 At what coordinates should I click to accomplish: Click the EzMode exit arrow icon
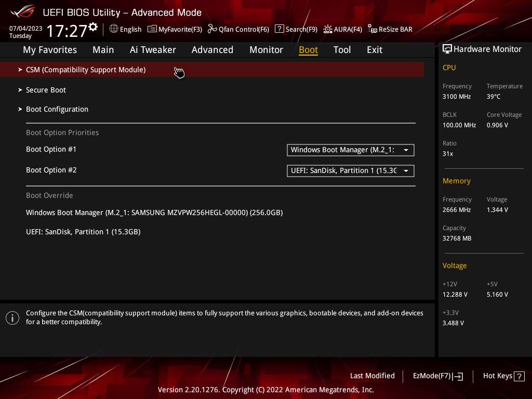(x=458, y=376)
